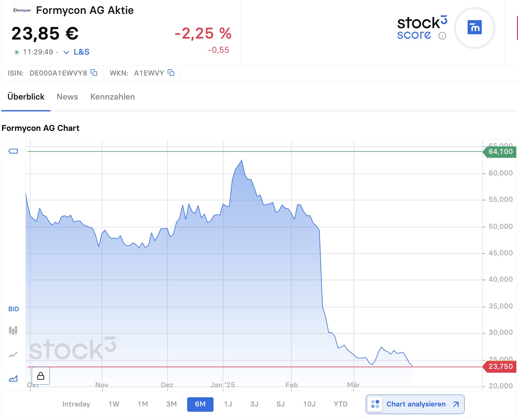Image resolution: width=518 pixels, height=420 pixels.
Task: Open the News tab
Action: (x=67, y=97)
